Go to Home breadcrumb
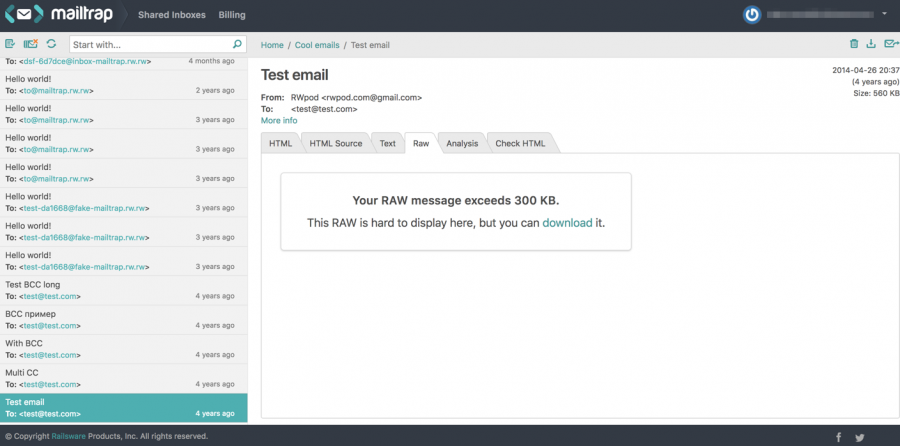Viewport: 900px width, 446px height. click(x=272, y=45)
